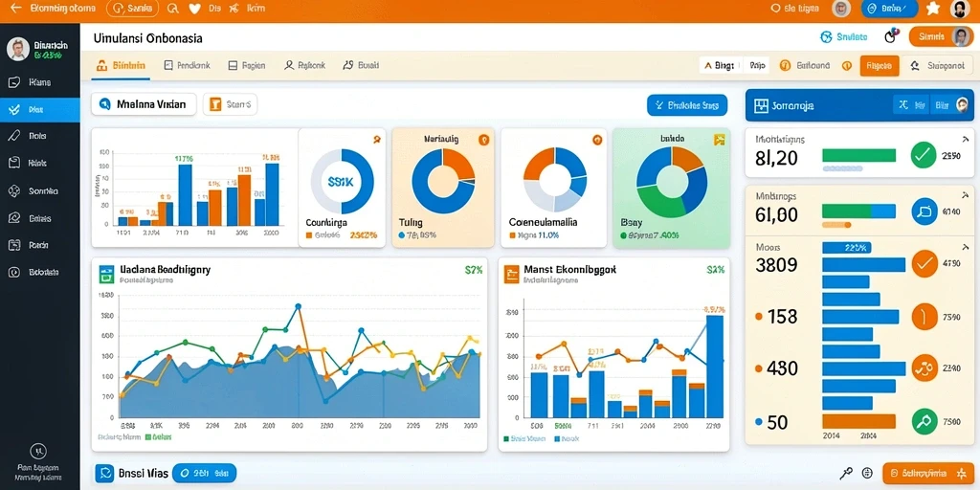This screenshot has width=980, height=490.
Task: Select the orange radio dot beside 158
Action: coord(759,317)
